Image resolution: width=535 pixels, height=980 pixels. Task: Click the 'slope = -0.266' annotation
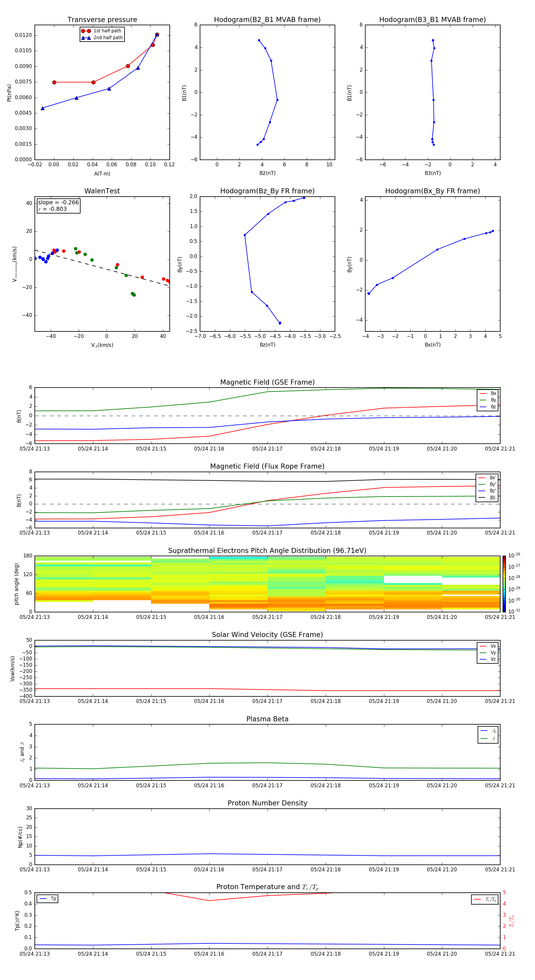(58, 203)
